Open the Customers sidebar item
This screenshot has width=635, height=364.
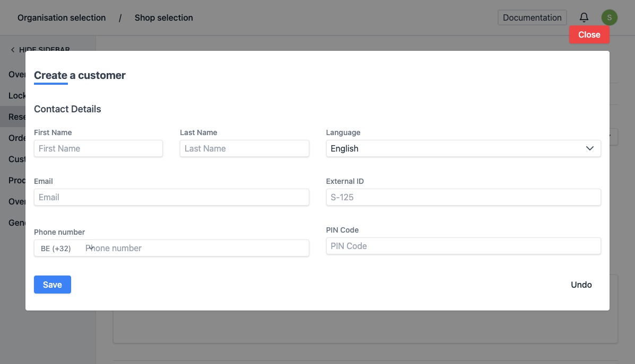(16, 159)
